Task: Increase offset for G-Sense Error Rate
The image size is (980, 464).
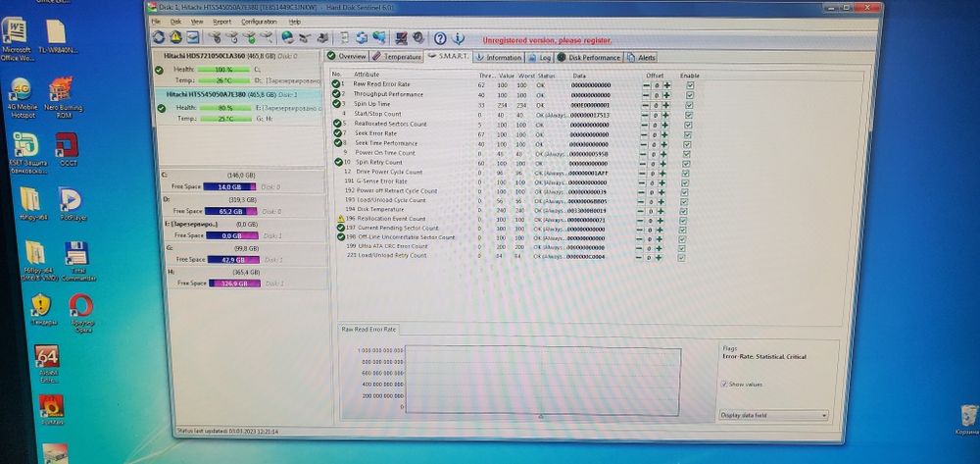Action: click(661, 182)
